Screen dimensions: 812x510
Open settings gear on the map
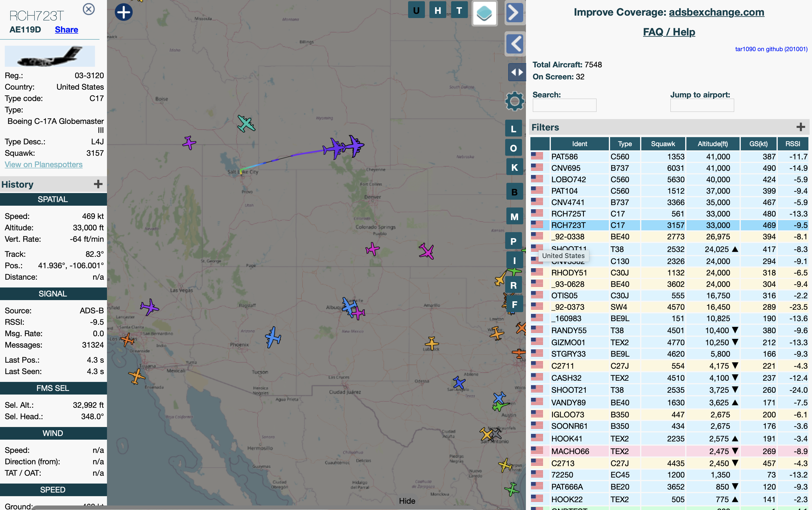[x=515, y=101]
